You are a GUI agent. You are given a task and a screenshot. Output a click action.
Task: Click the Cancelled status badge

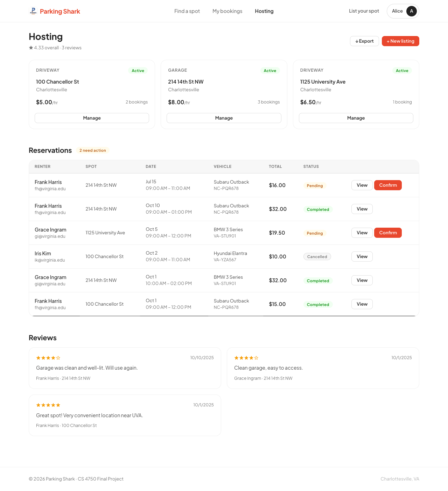point(317,257)
